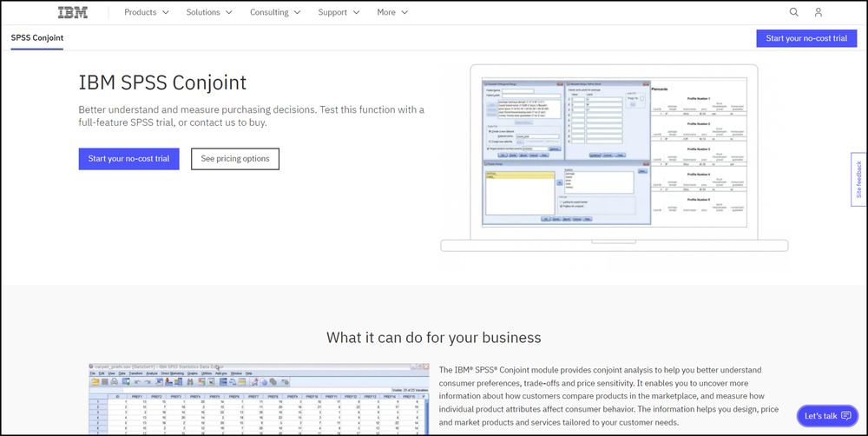The height and width of the screenshot is (436, 868).
Task: Open Utilities menu in the SPSS Data Editor image
Action: 207,373
